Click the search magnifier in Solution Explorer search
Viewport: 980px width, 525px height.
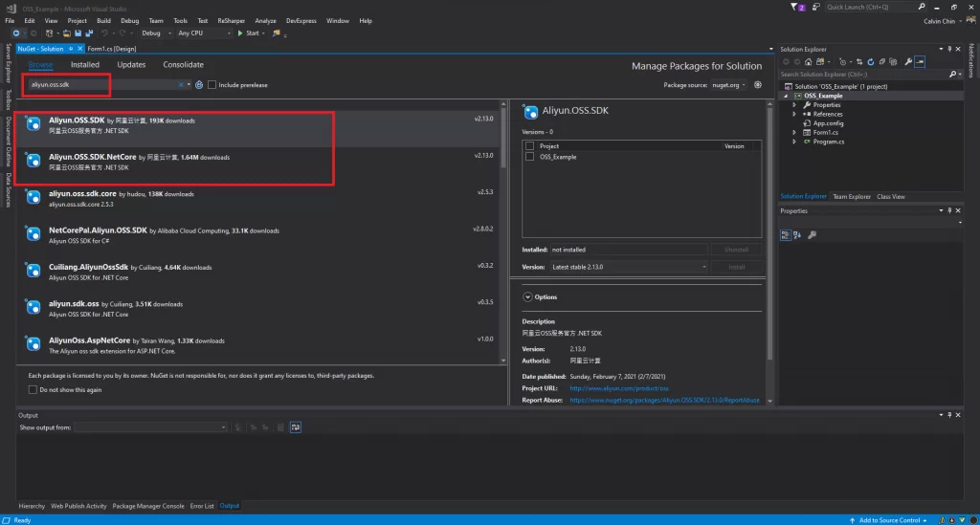(x=952, y=75)
